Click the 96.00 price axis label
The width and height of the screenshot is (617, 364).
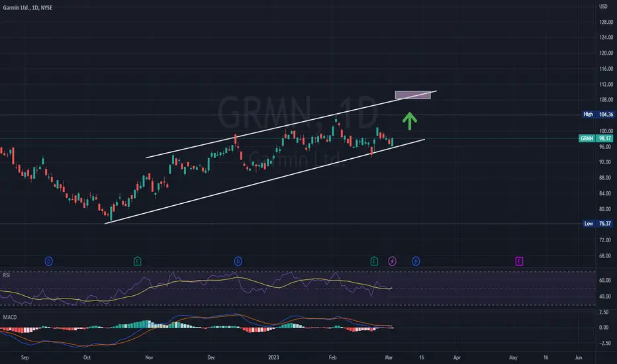[x=605, y=147]
